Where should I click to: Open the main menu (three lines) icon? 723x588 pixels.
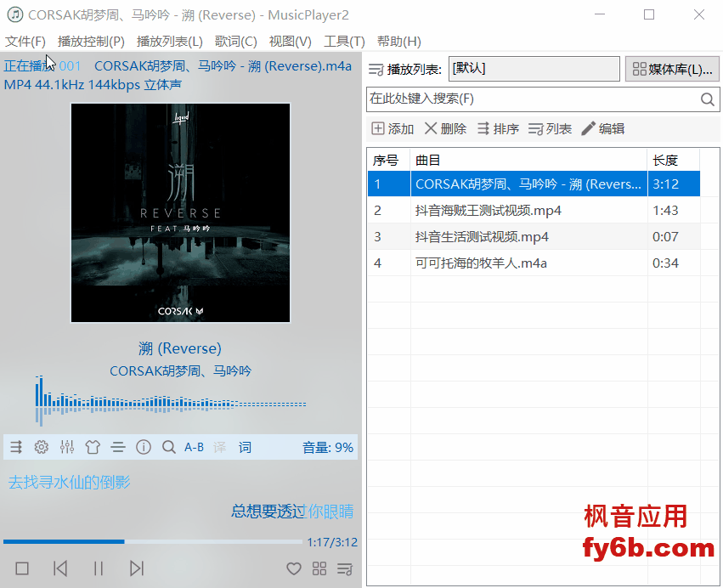click(x=118, y=447)
